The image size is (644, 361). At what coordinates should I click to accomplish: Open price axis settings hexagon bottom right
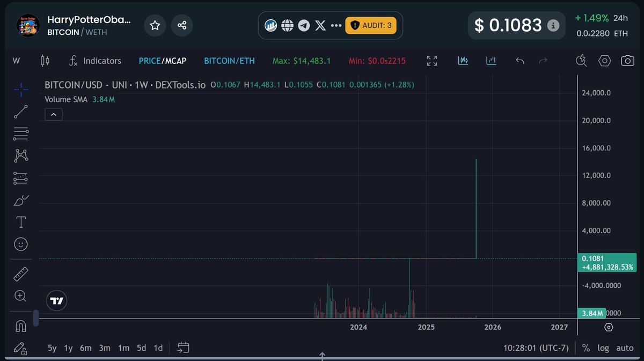(609, 327)
